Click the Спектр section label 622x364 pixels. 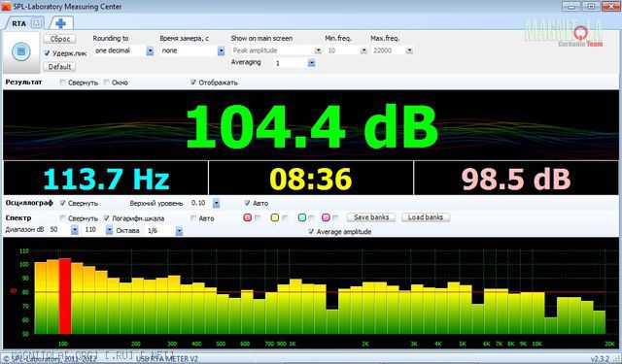coord(18,217)
